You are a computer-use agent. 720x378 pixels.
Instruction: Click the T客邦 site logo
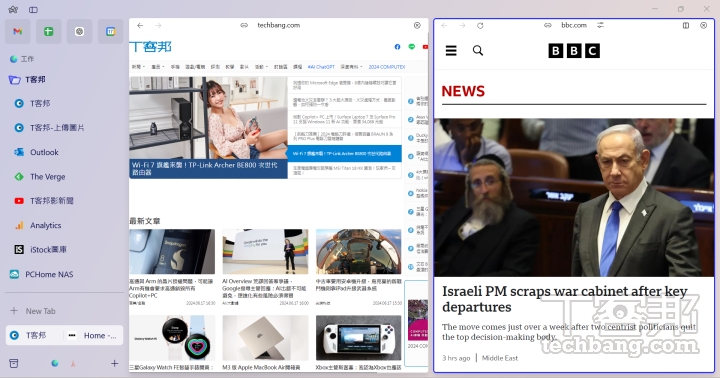(x=151, y=47)
